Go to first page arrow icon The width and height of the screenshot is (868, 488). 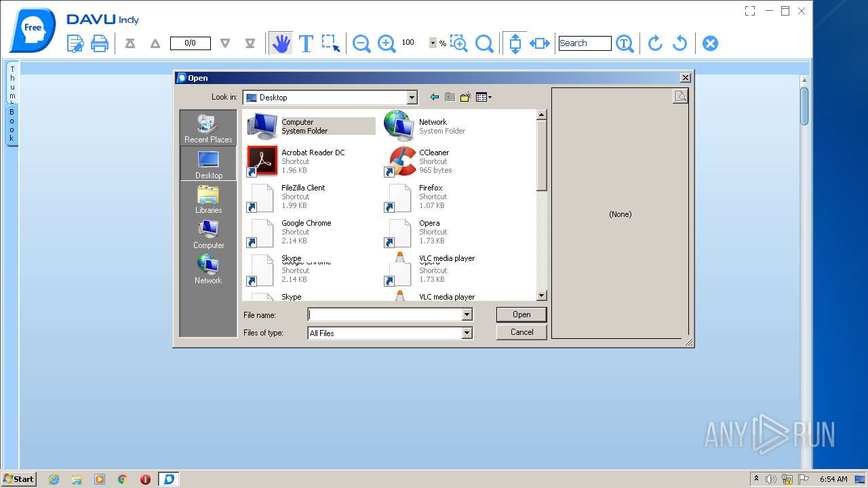130,43
